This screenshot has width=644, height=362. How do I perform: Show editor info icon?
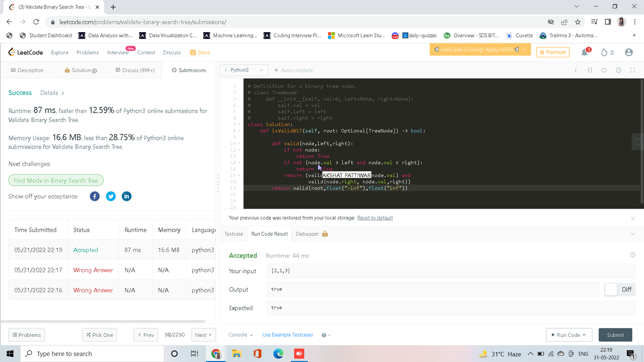[x=575, y=70]
